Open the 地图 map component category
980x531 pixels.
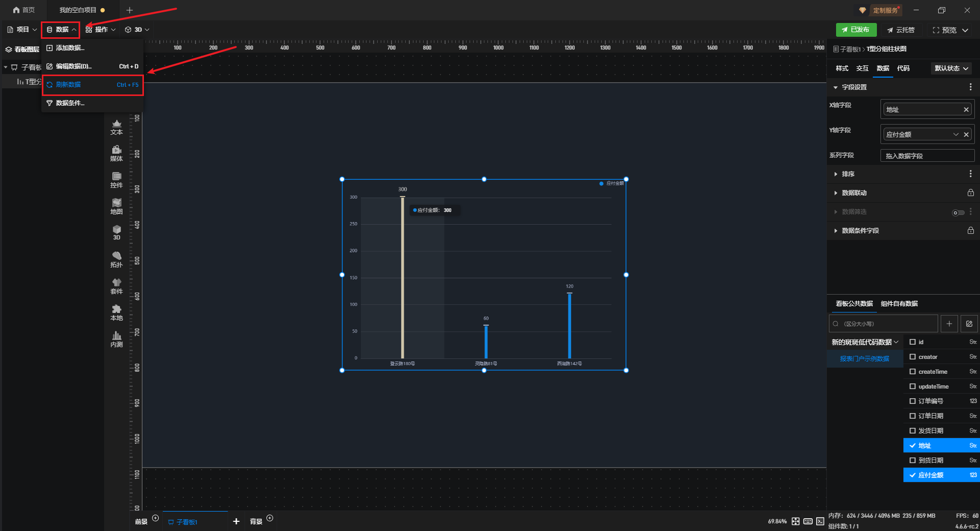point(116,206)
